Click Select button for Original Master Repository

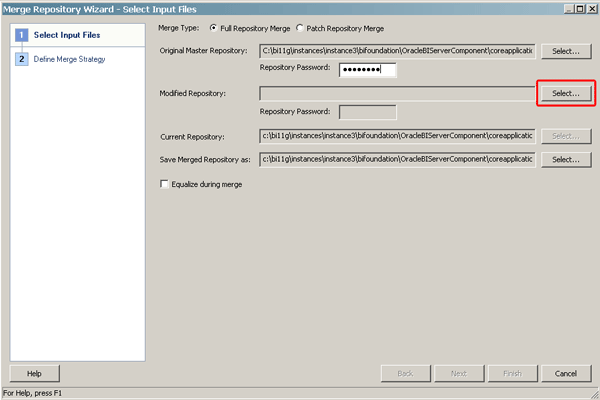[x=566, y=50]
